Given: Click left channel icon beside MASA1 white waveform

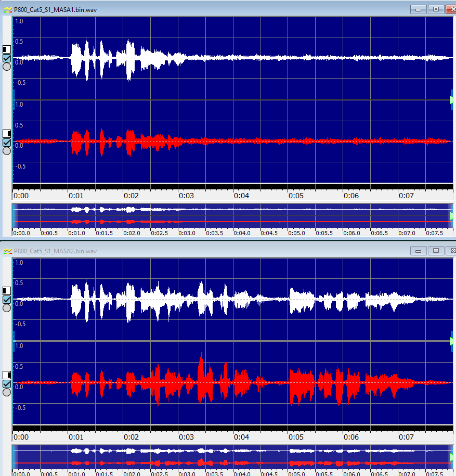Looking at the screenshot, I should [x=7, y=49].
